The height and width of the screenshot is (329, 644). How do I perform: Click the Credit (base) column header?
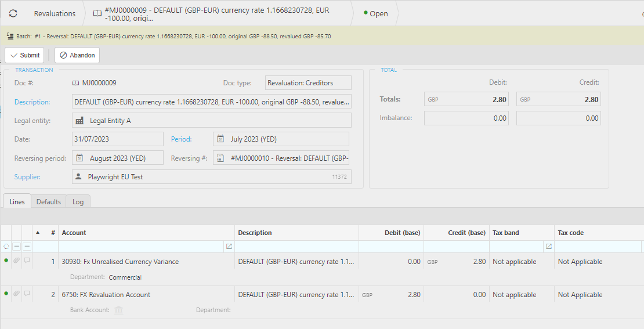point(457,233)
